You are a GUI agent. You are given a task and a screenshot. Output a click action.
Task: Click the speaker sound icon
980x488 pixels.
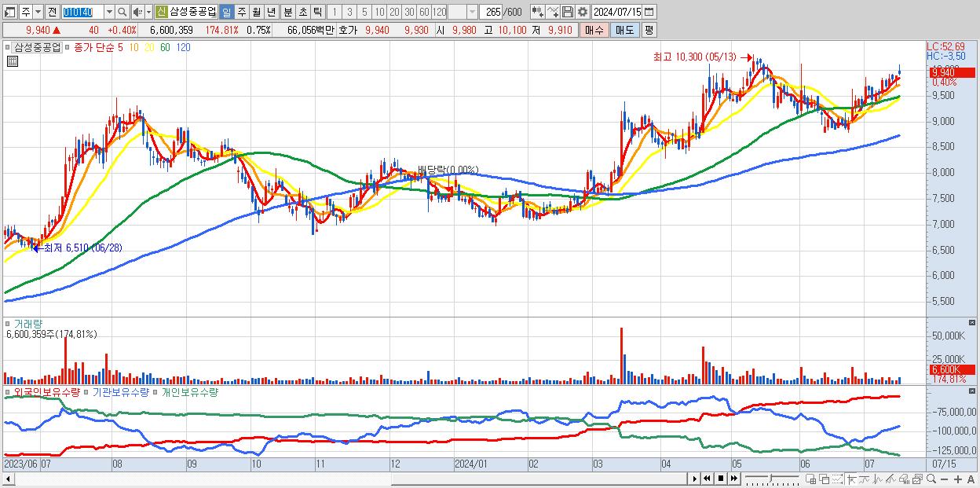tap(137, 13)
